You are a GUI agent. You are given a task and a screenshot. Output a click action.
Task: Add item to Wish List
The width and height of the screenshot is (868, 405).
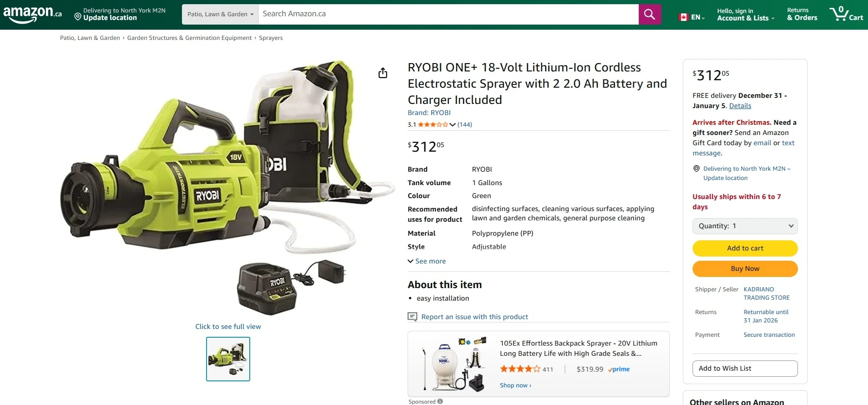[745, 368]
